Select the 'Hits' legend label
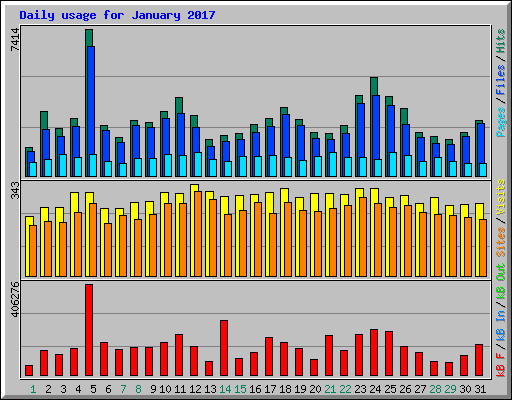 [501, 41]
